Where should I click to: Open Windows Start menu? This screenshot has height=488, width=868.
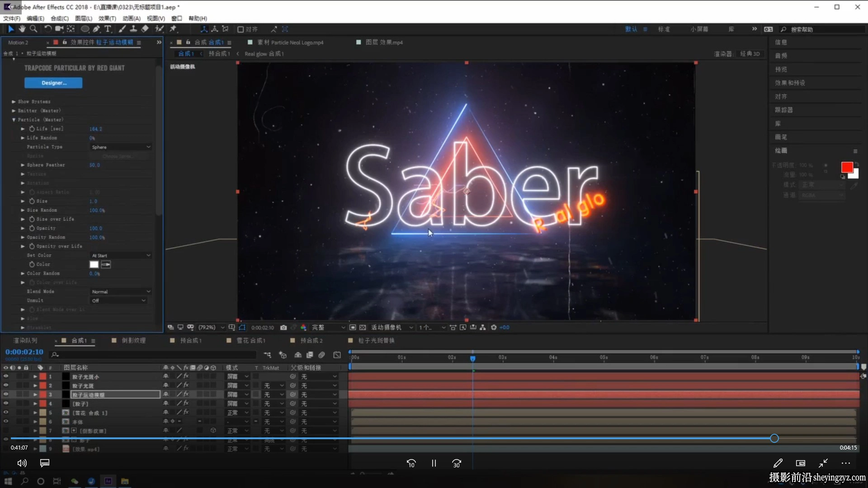[x=8, y=481]
